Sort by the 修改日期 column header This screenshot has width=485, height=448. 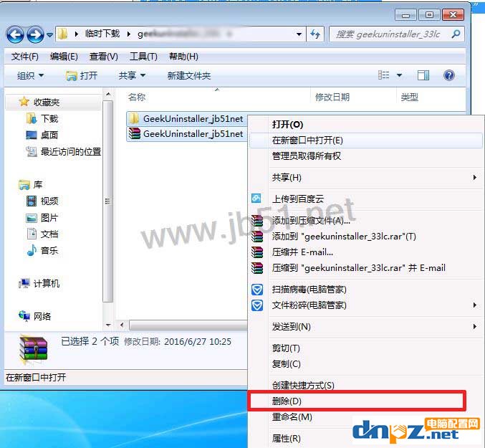point(332,97)
